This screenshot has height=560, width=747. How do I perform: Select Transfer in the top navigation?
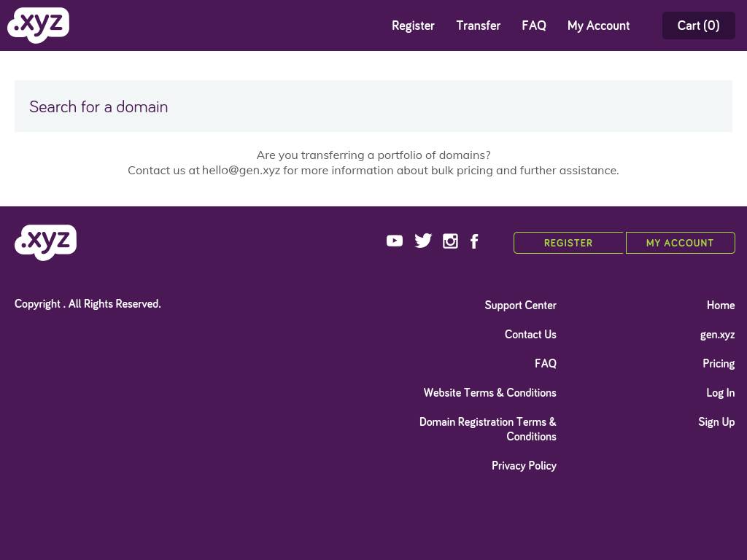tap(478, 26)
